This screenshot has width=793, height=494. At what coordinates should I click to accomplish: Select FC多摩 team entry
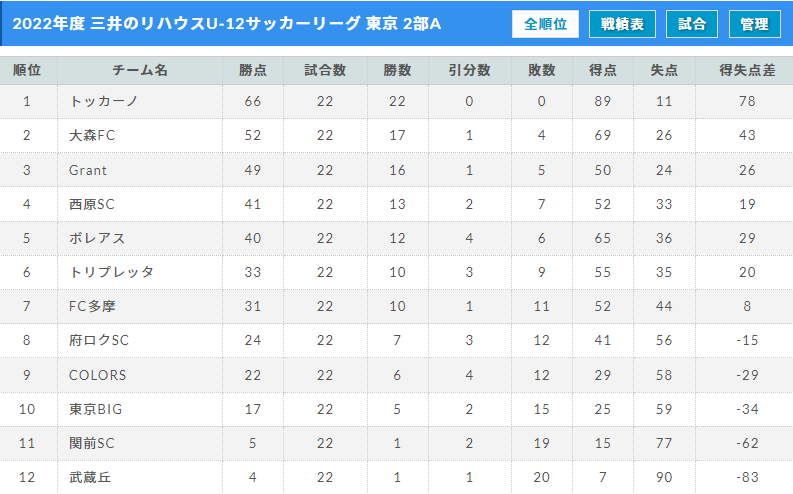[92, 306]
